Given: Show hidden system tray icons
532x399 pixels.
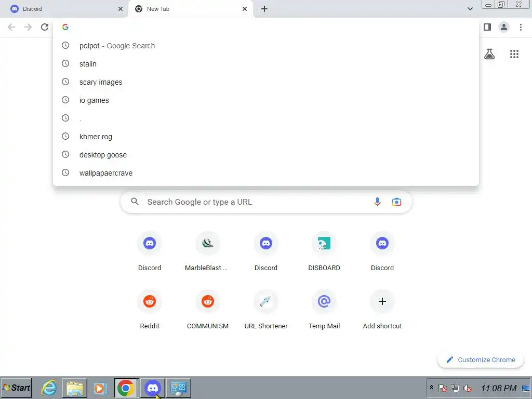Looking at the screenshot, I should pyautogui.click(x=431, y=388).
